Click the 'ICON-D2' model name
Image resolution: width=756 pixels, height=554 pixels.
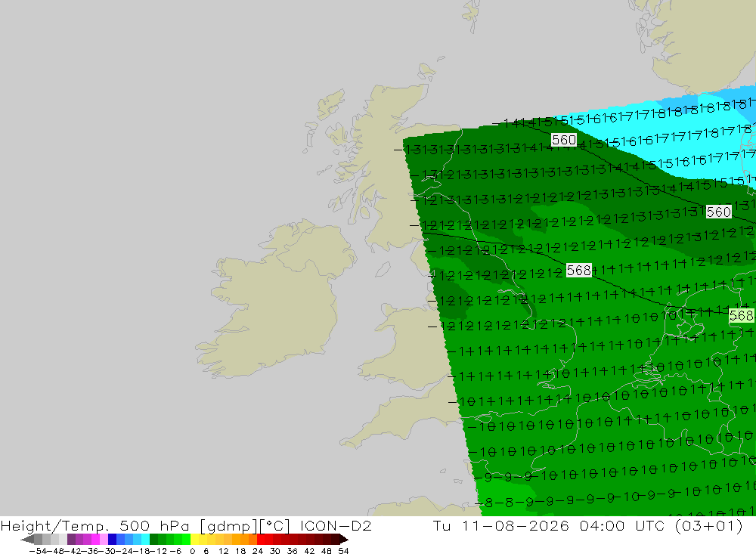pos(336,525)
